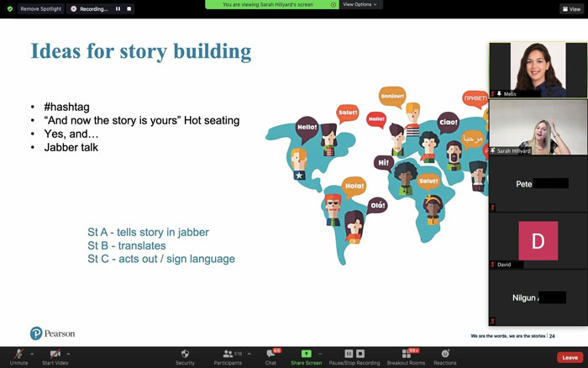Expand audio options arrow beside Unmute
The width and height of the screenshot is (588, 368).
click(32, 354)
